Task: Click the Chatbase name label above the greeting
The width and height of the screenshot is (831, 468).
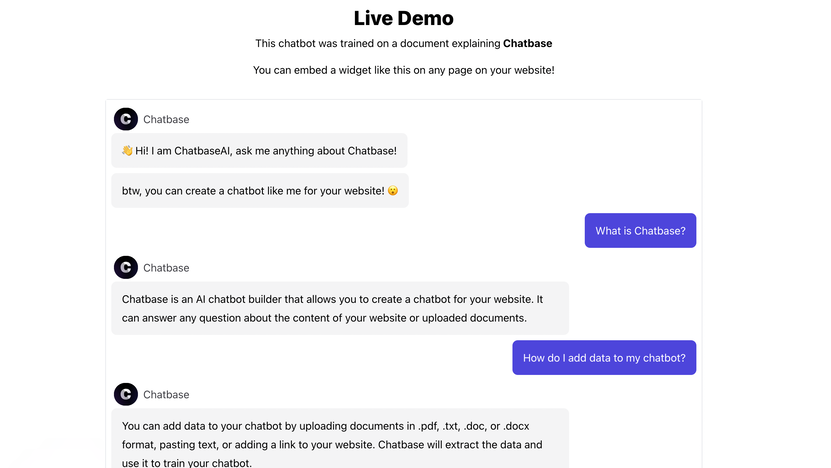Action: [x=166, y=120]
